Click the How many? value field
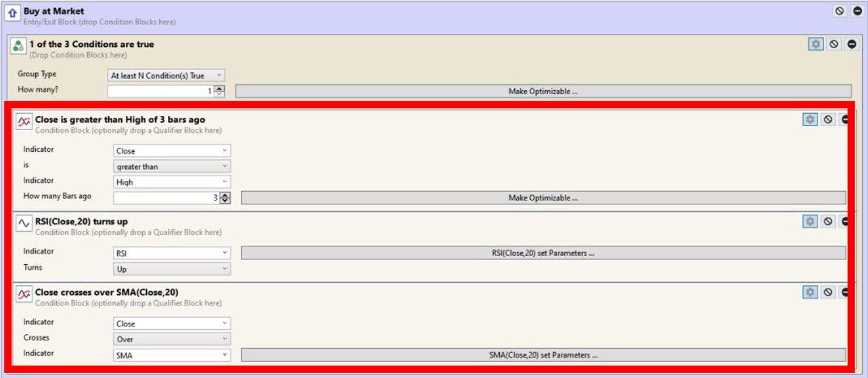This screenshot has height=378, width=868. coord(161,91)
